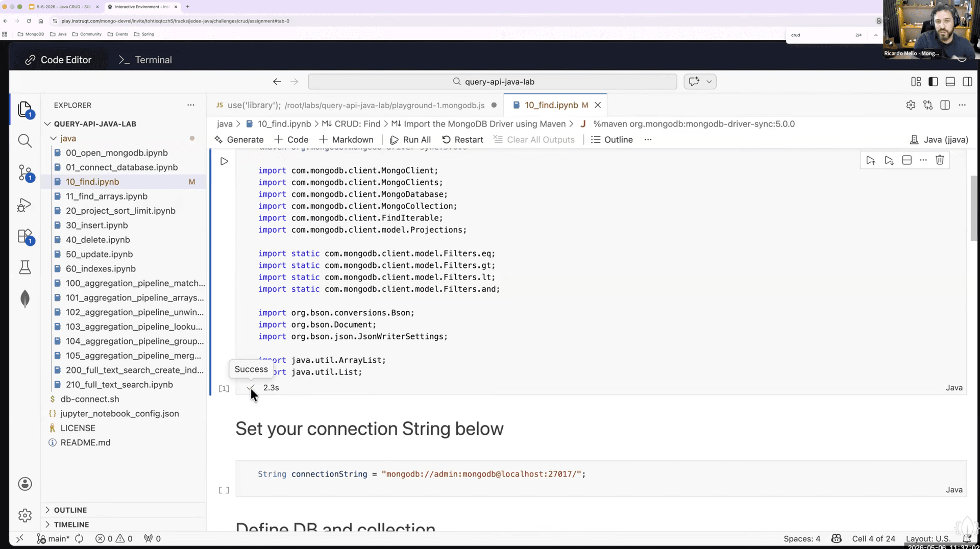Image resolution: width=980 pixels, height=549 pixels.
Task: Open editor more actions ellipsis
Action: [x=962, y=105]
